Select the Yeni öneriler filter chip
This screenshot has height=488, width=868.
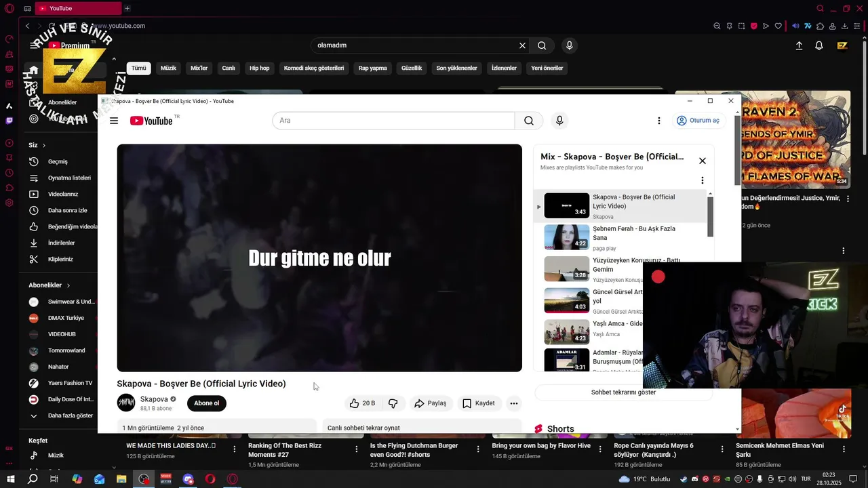[547, 68]
